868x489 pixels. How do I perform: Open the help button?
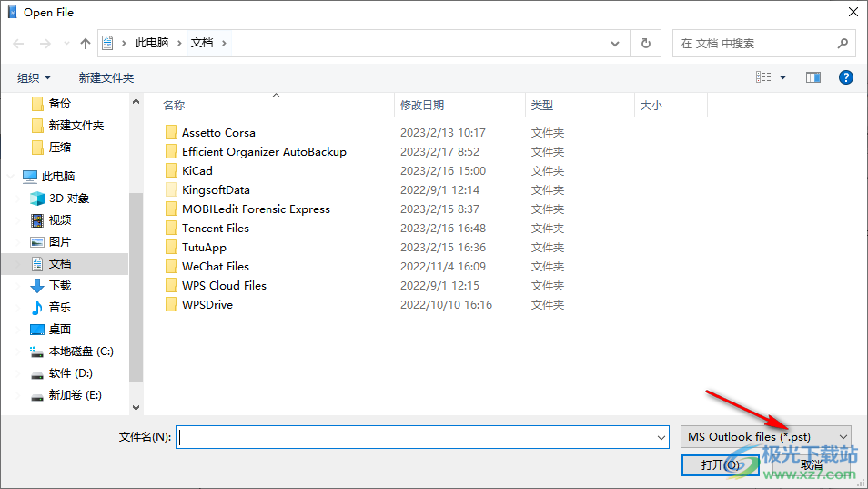[846, 77]
